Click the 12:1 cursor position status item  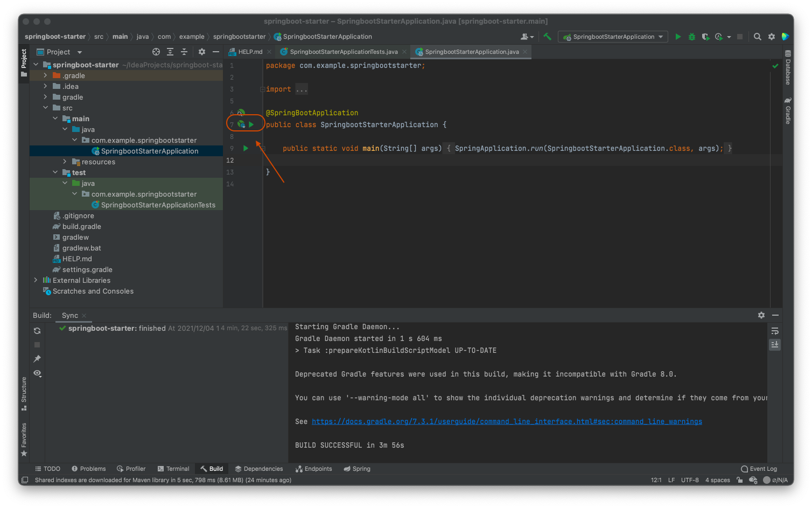coord(656,480)
